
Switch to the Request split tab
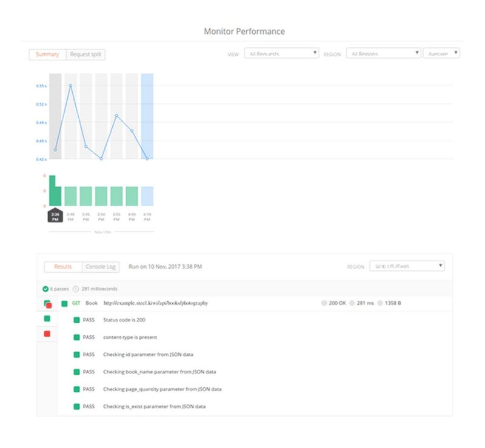tap(85, 55)
